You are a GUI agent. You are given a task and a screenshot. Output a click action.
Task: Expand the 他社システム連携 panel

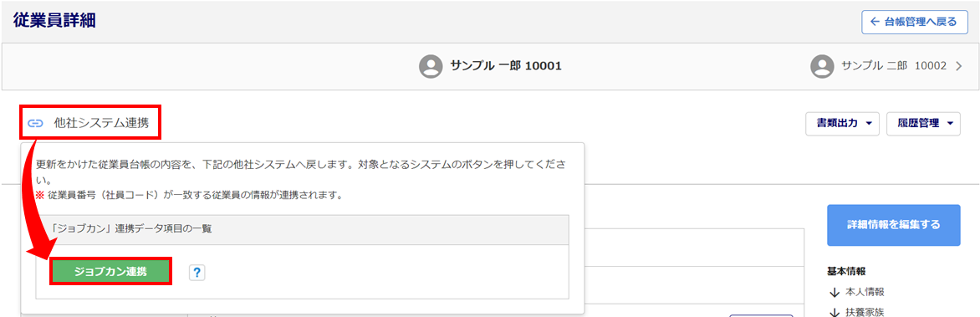(93, 123)
